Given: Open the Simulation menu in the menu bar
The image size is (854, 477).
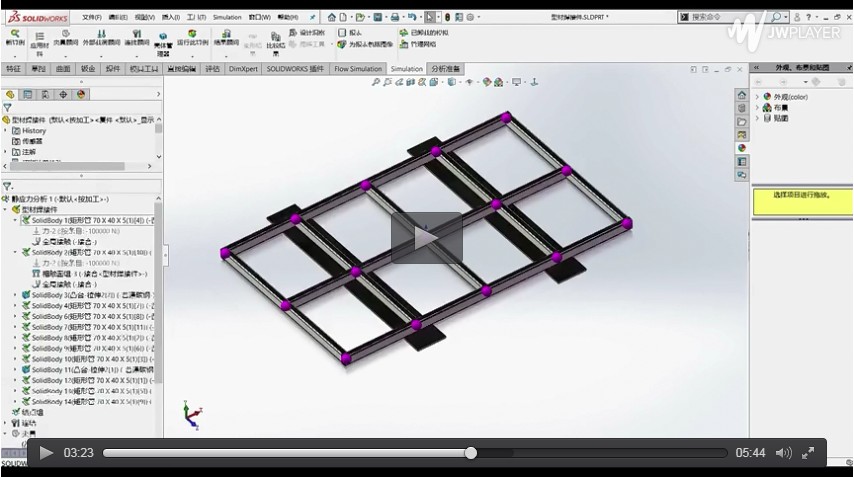Looking at the screenshot, I should click(x=227, y=17).
